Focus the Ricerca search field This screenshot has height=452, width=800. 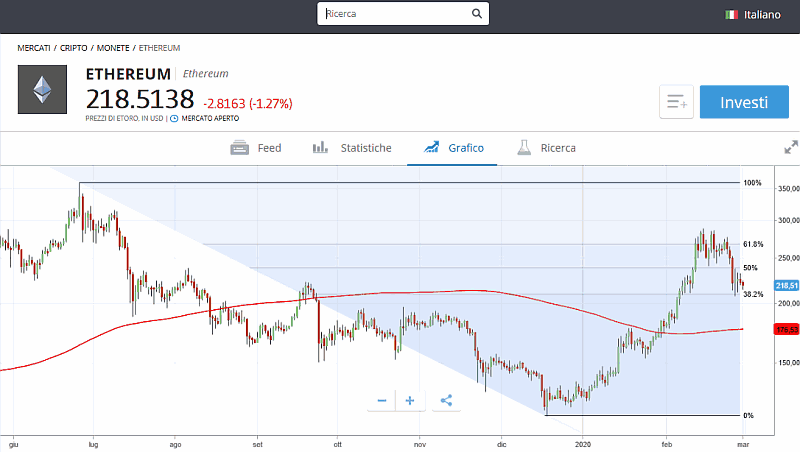(395, 14)
